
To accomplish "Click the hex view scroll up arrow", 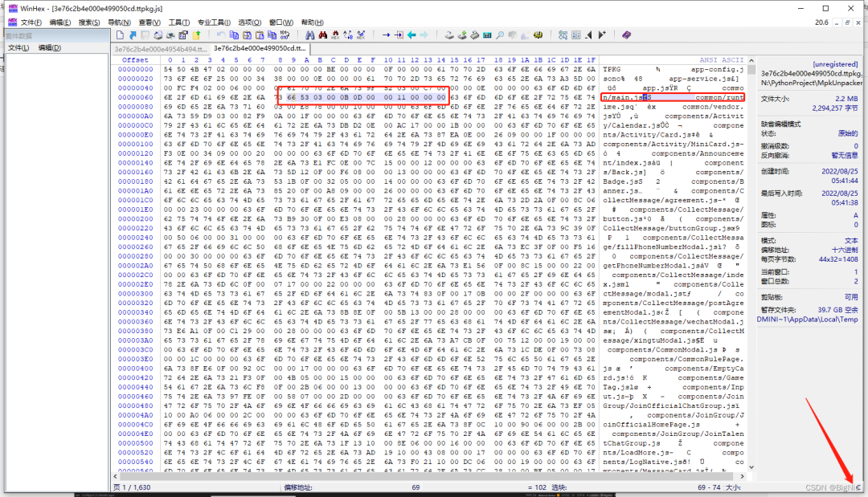I will pos(751,60).
